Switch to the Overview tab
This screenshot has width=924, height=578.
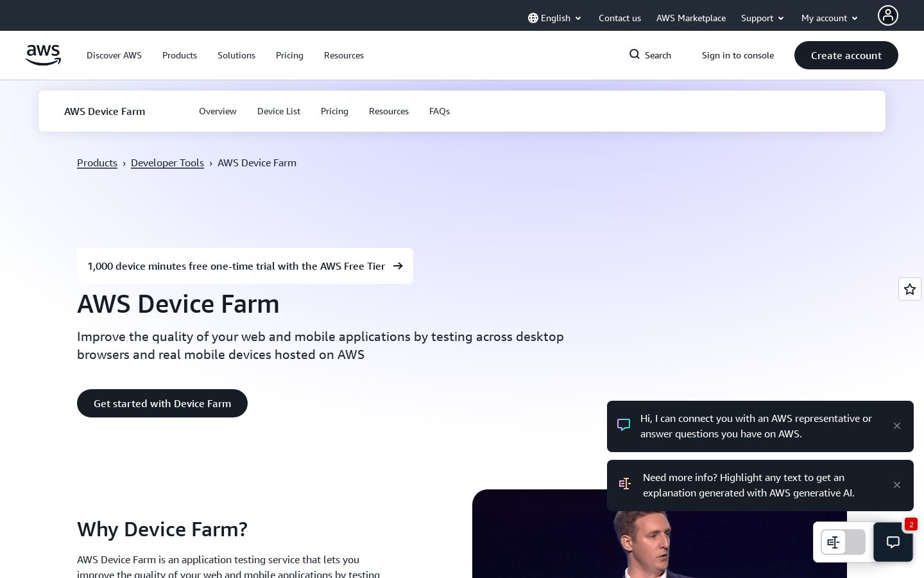[218, 111]
